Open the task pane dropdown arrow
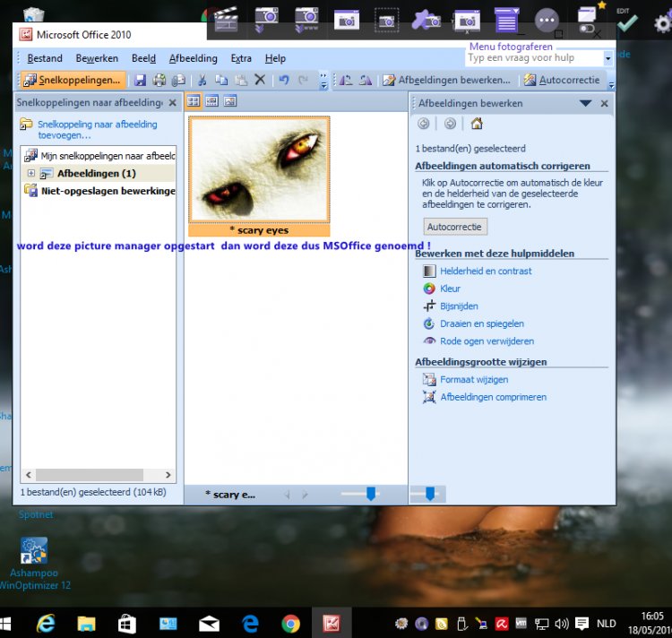The width and height of the screenshot is (672, 638). 585,103
